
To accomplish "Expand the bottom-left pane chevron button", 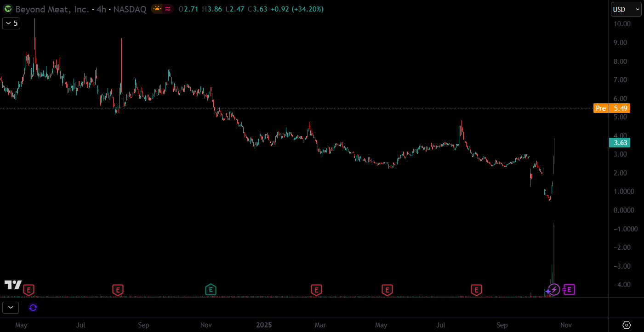I will (x=11, y=308).
